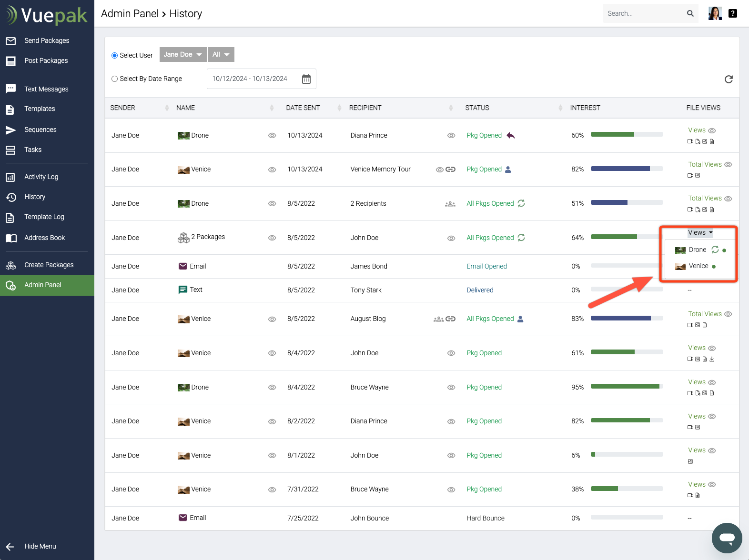
Task: Open the All filter dropdown
Action: point(221,55)
